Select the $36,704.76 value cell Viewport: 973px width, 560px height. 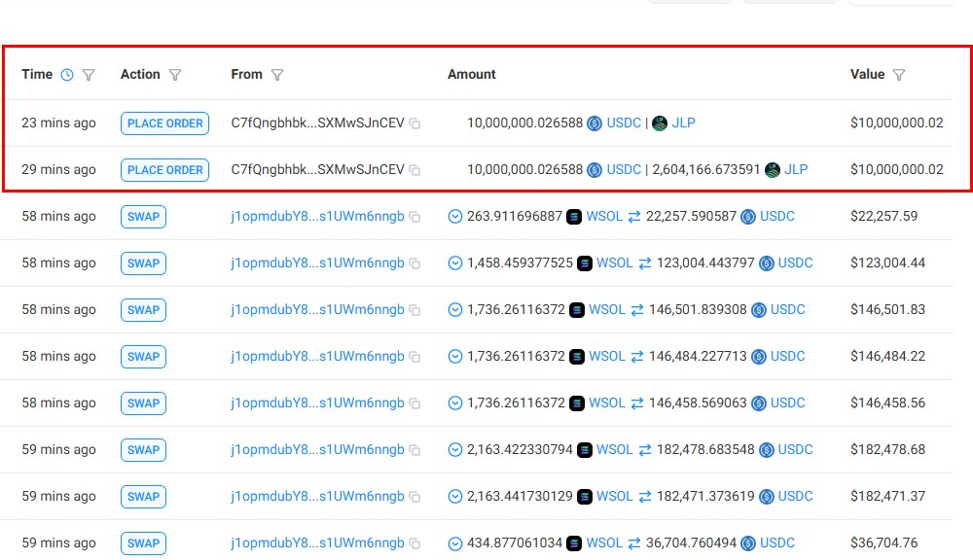(883, 543)
